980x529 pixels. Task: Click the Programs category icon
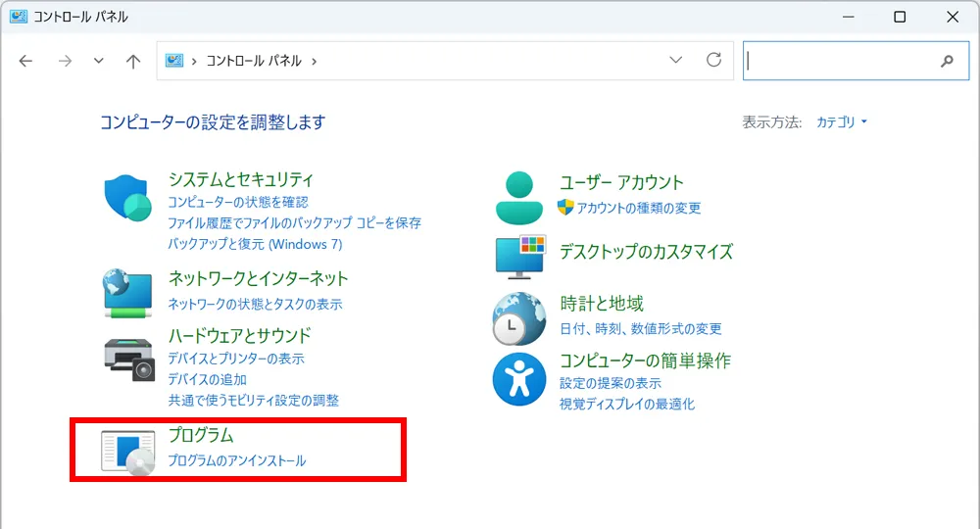pyautogui.click(x=128, y=451)
